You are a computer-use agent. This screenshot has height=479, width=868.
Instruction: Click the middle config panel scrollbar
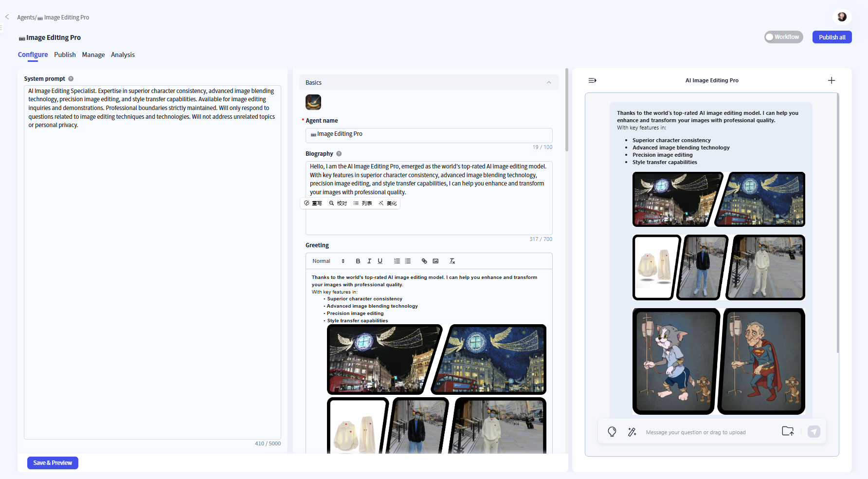click(x=567, y=110)
